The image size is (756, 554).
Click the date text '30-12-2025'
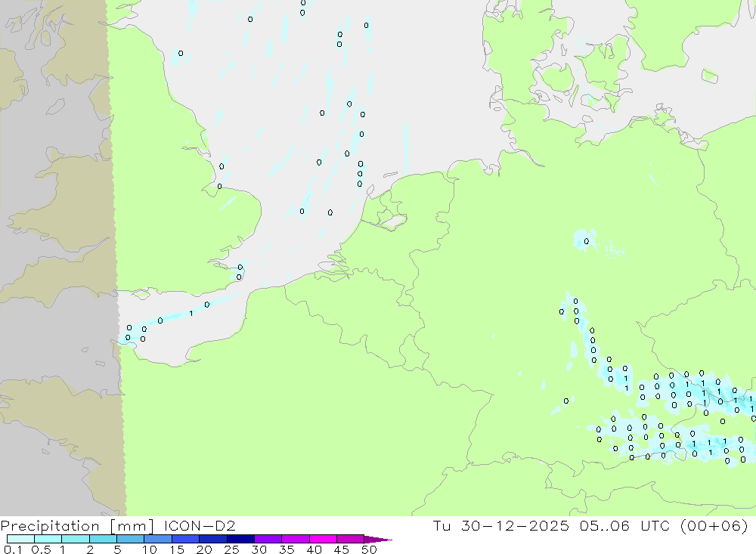515,525
